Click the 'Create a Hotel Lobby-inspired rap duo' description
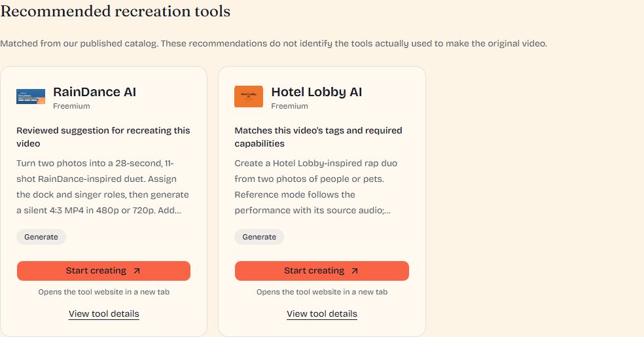The width and height of the screenshot is (644, 337). click(316, 186)
